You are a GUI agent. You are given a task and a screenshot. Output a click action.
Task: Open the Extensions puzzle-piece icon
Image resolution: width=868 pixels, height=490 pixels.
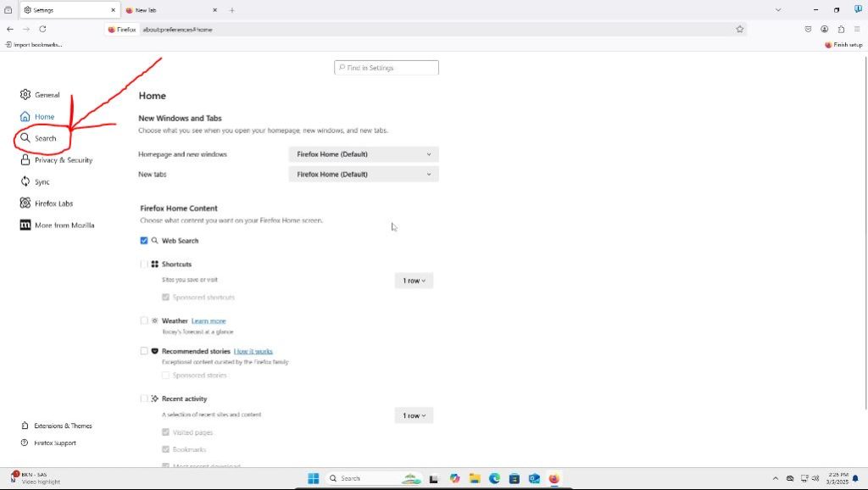pos(841,30)
